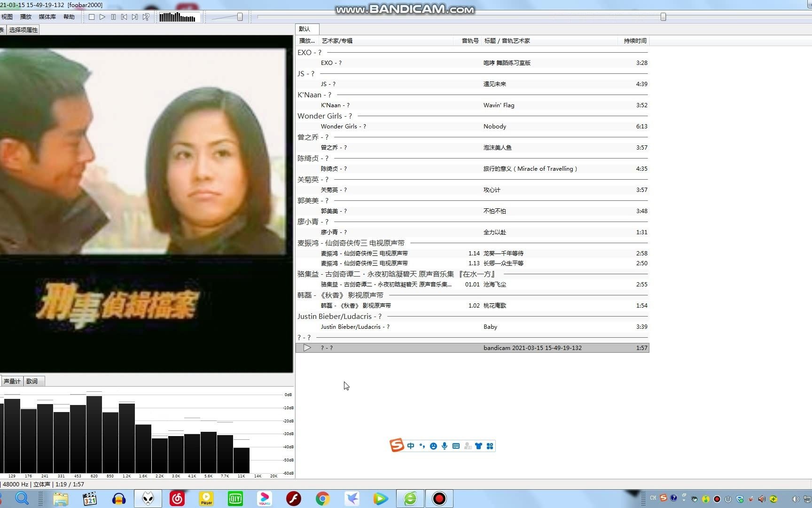812x508 pixels.
Task: Click the volume slider handle
Action: point(240,17)
